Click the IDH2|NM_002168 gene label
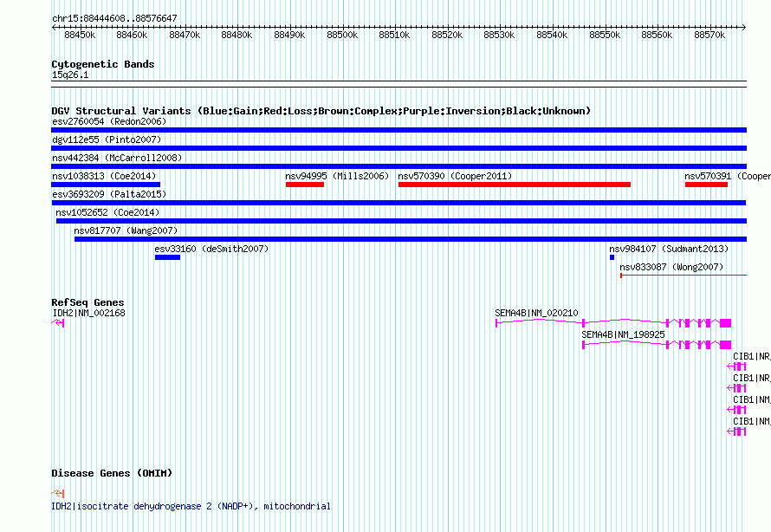 click(88, 313)
